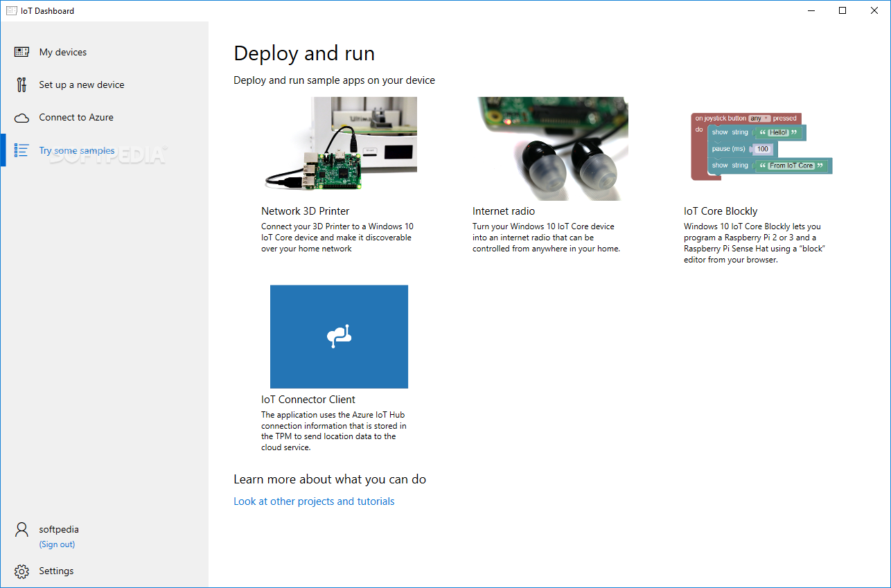Viewport: 891px width, 588px height.
Task: Open Settings from the sidebar
Action: [x=105, y=571]
